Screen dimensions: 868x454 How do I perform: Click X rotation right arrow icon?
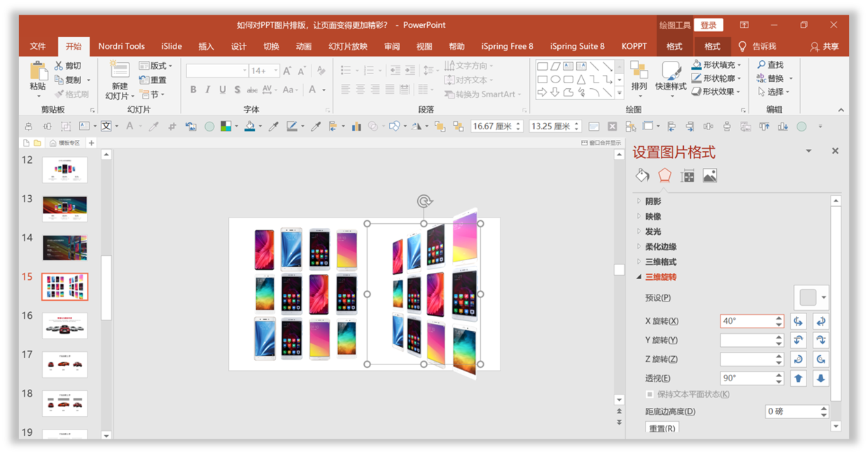click(x=820, y=321)
